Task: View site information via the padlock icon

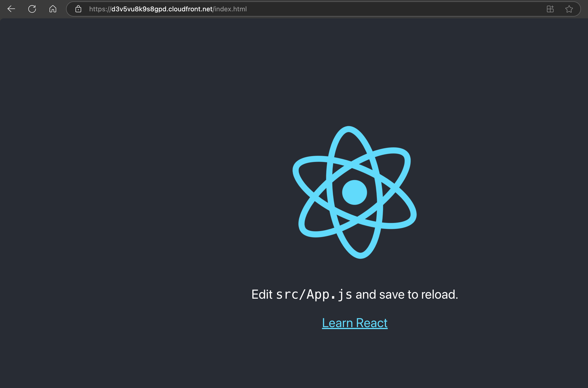Action: (78, 9)
